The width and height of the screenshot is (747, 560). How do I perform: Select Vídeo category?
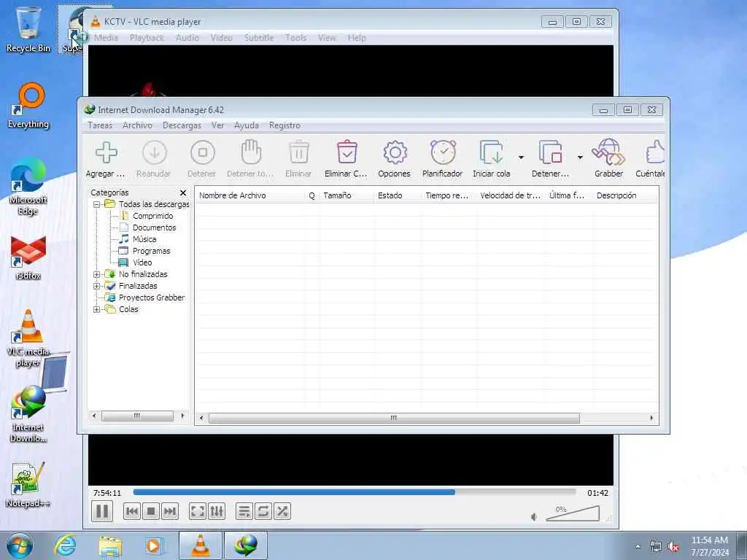click(x=142, y=262)
